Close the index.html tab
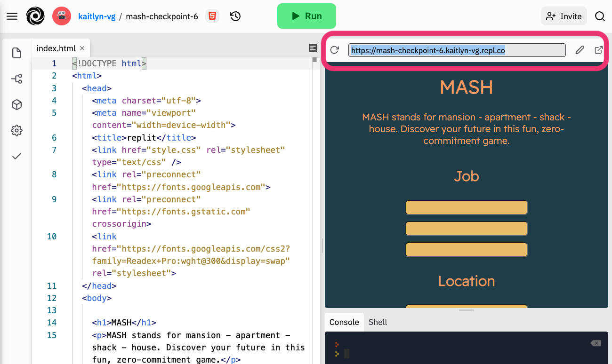 82,48
